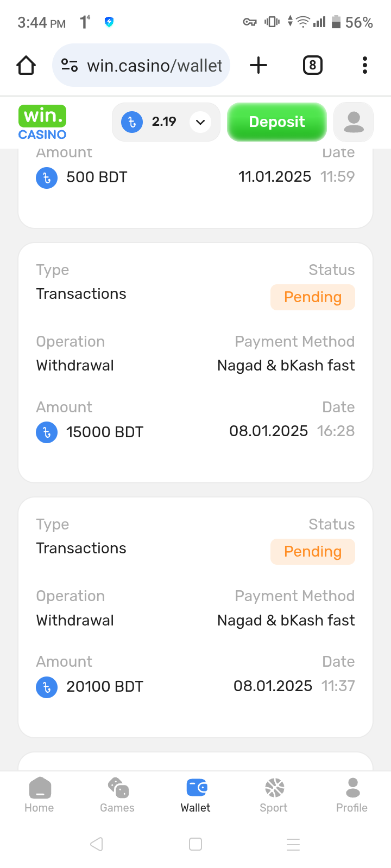Open the browser three-dot menu
The height and width of the screenshot is (868, 391).
pyautogui.click(x=365, y=66)
